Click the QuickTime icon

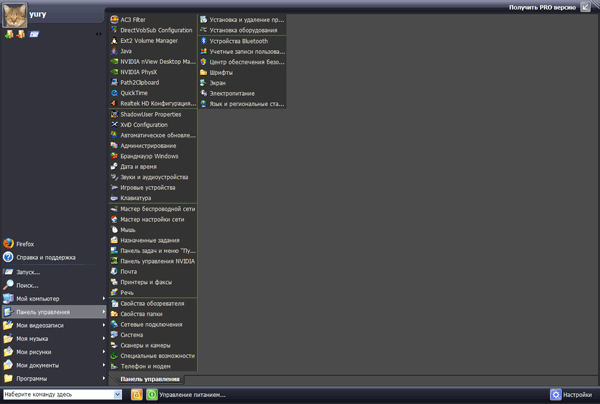[x=114, y=93]
